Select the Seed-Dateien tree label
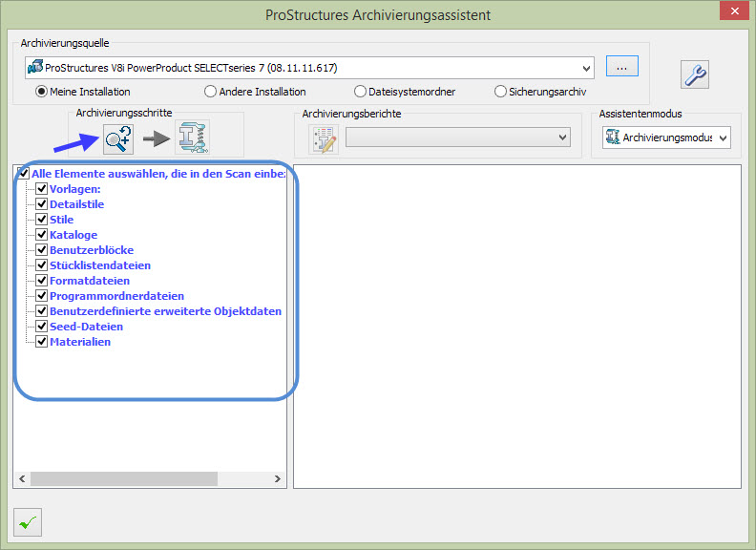Screen dimensions: 756x550 point(86,327)
